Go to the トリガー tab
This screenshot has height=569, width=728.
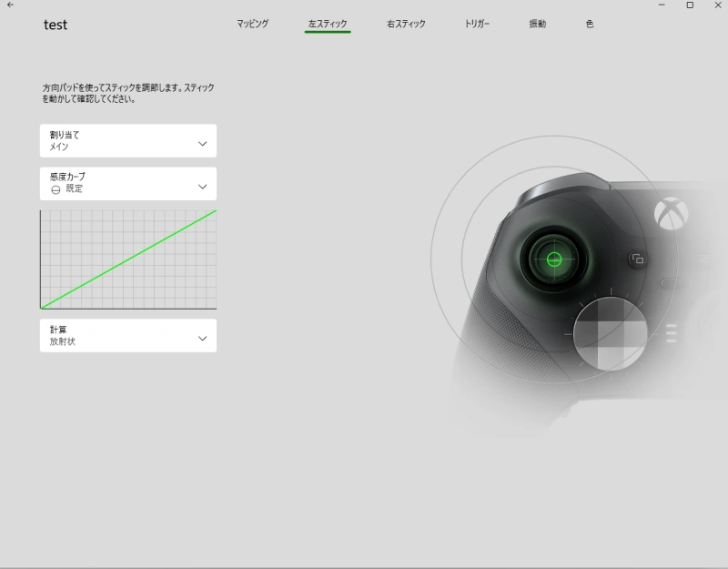pyautogui.click(x=477, y=25)
